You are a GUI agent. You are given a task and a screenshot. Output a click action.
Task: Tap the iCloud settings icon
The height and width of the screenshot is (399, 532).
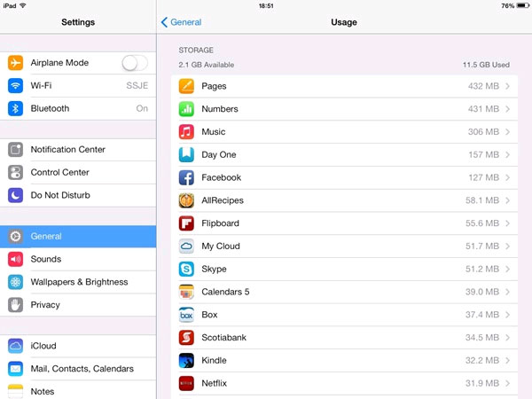[x=15, y=346]
